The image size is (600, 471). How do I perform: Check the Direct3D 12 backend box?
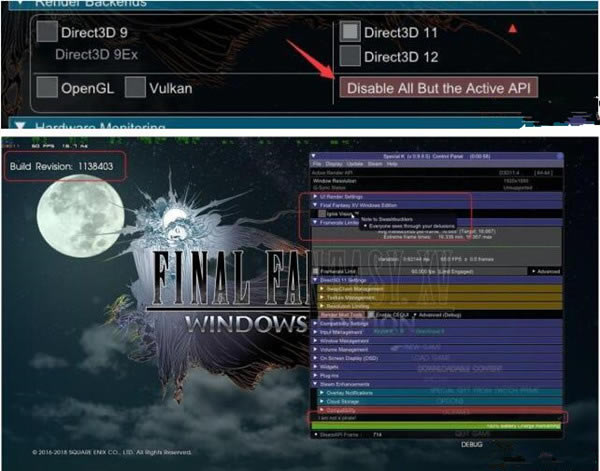point(349,56)
